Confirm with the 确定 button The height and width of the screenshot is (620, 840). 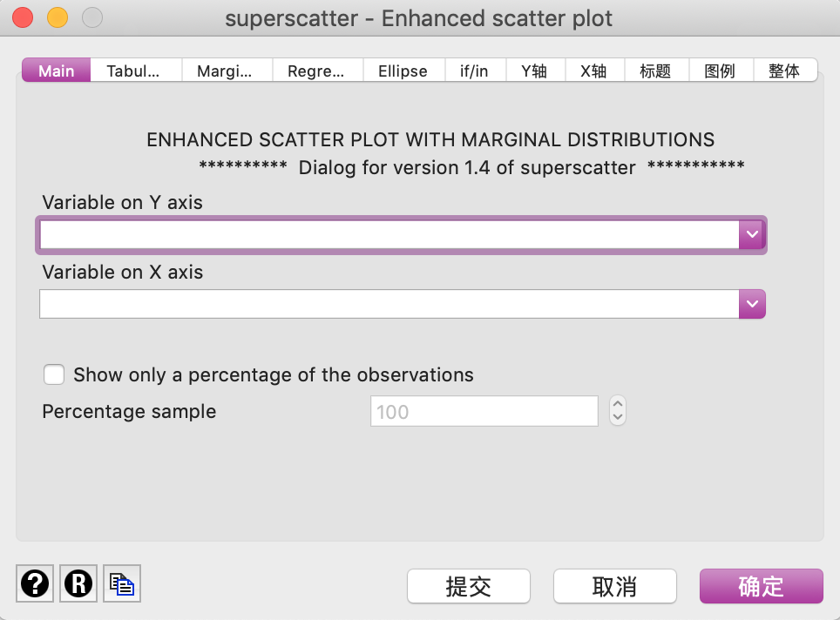pos(762,586)
